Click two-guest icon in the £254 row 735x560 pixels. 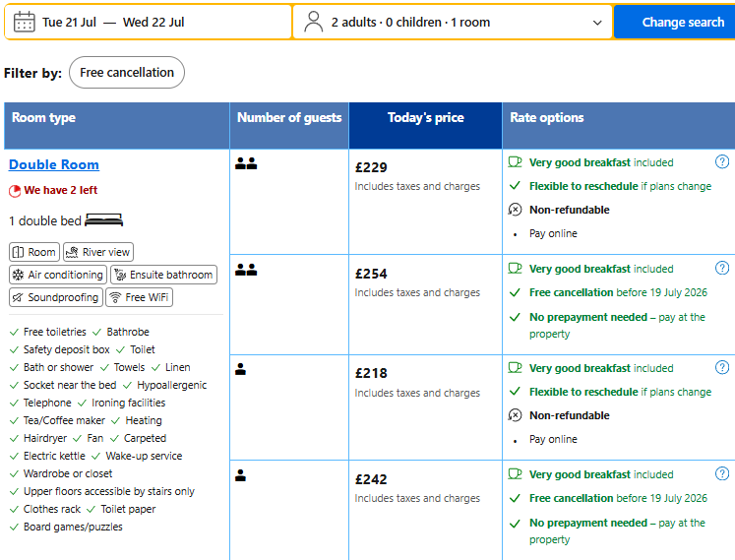(246, 270)
